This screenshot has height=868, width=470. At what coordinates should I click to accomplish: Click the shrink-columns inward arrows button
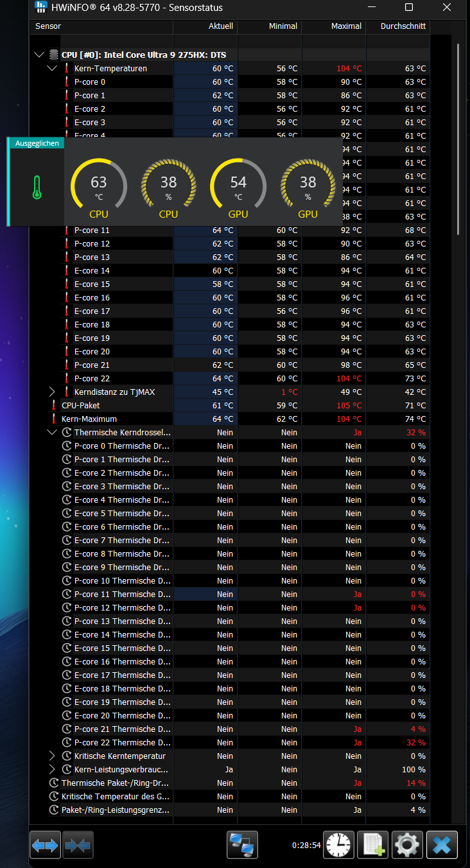[78, 845]
